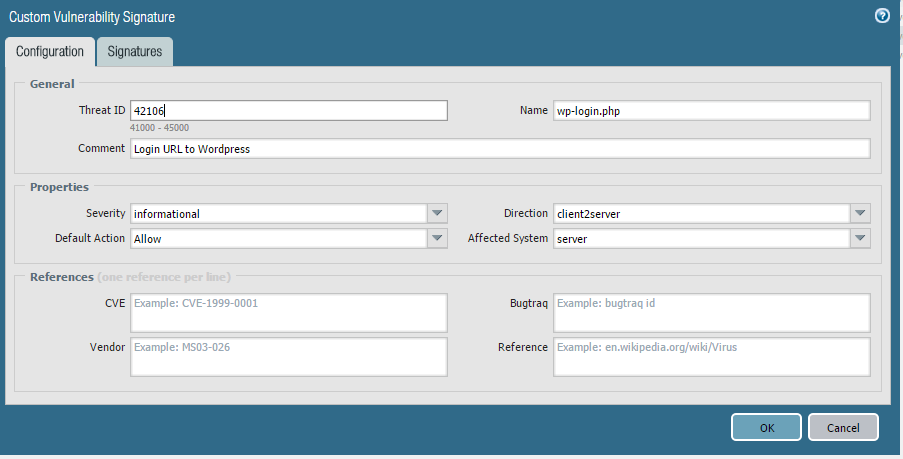
Task: Focus the Name field containing wp-login.php
Action: [x=711, y=110]
